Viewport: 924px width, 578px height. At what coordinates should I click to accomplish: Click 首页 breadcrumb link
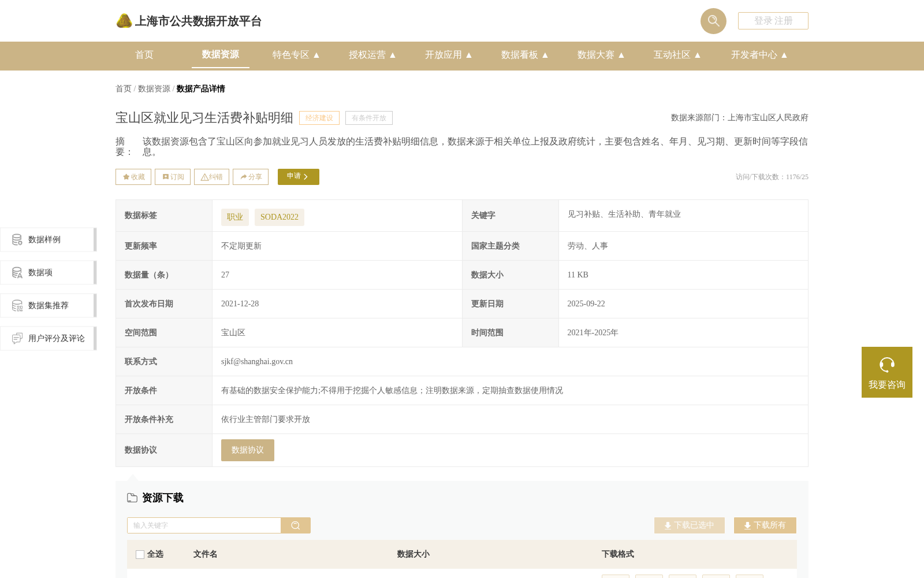124,88
